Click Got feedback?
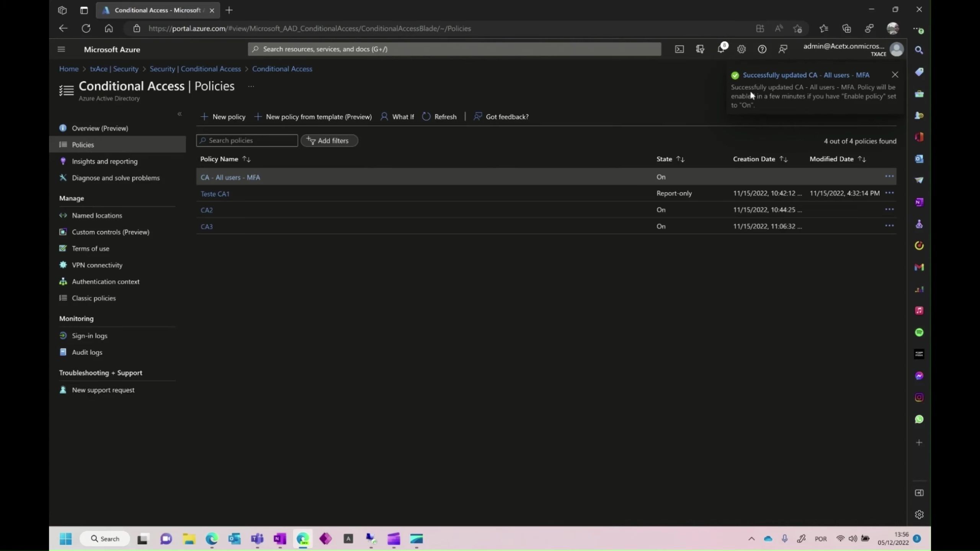 [501, 117]
